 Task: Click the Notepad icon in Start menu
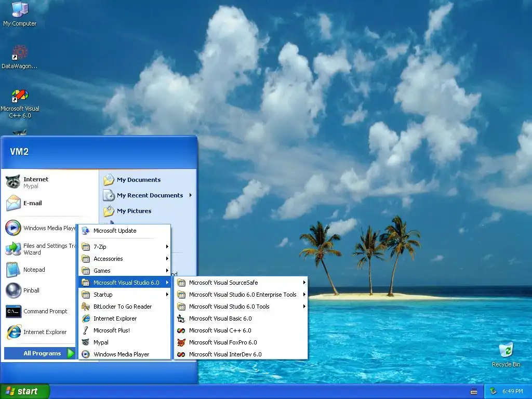click(13, 270)
